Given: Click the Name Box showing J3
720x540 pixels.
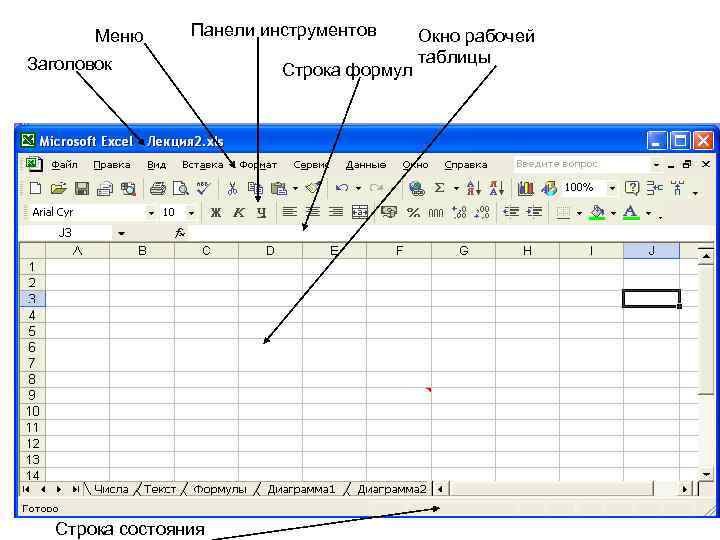Looking at the screenshot, I should click(66, 233).
